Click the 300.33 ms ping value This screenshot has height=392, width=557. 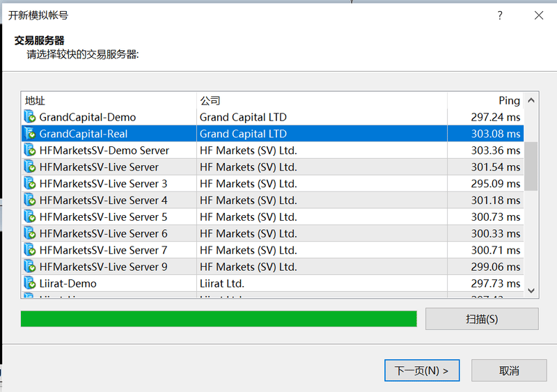496,234
